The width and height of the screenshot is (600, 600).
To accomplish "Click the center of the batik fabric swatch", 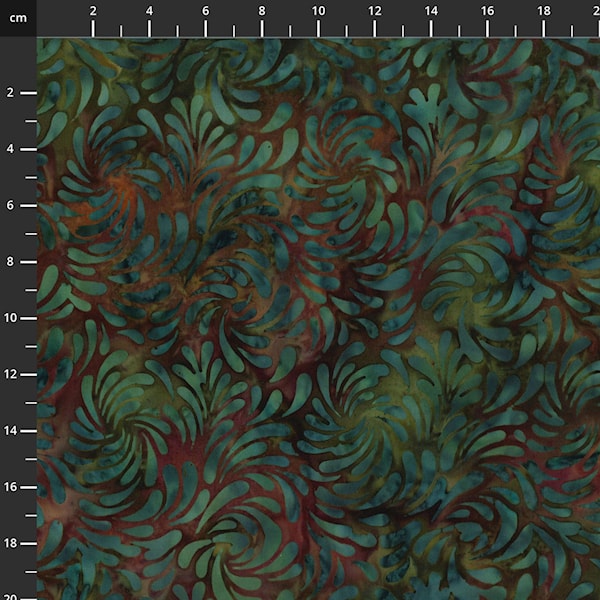I will click(318, 318).
